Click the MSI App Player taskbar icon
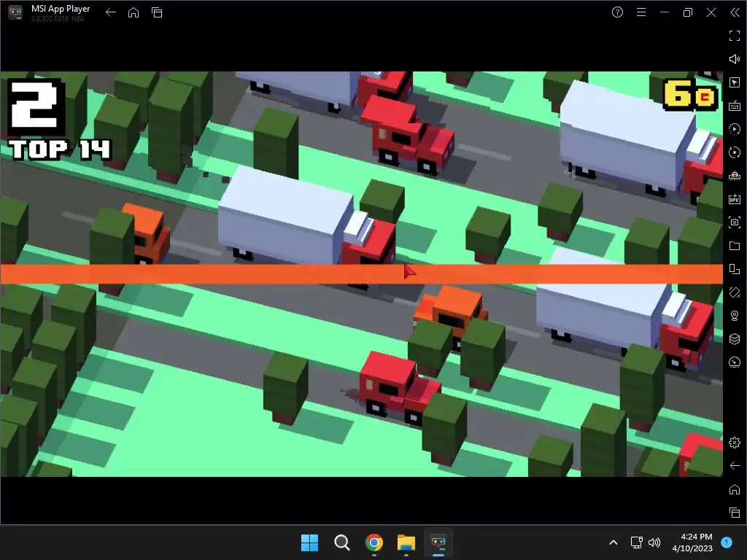The image size is (747, 560). [438, 542]
